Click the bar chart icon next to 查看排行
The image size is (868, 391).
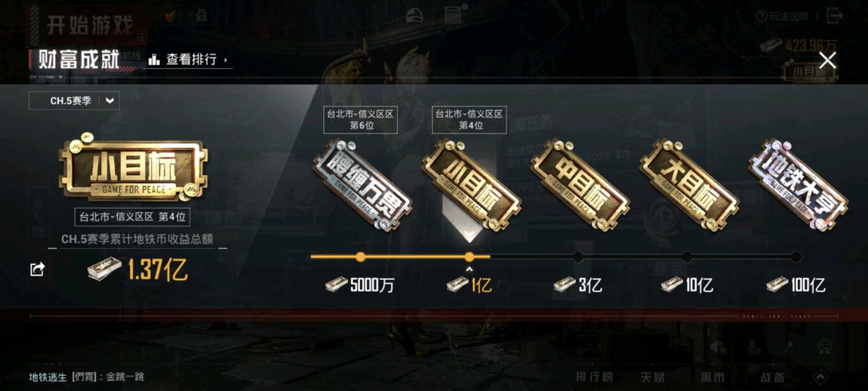point(154,60)
